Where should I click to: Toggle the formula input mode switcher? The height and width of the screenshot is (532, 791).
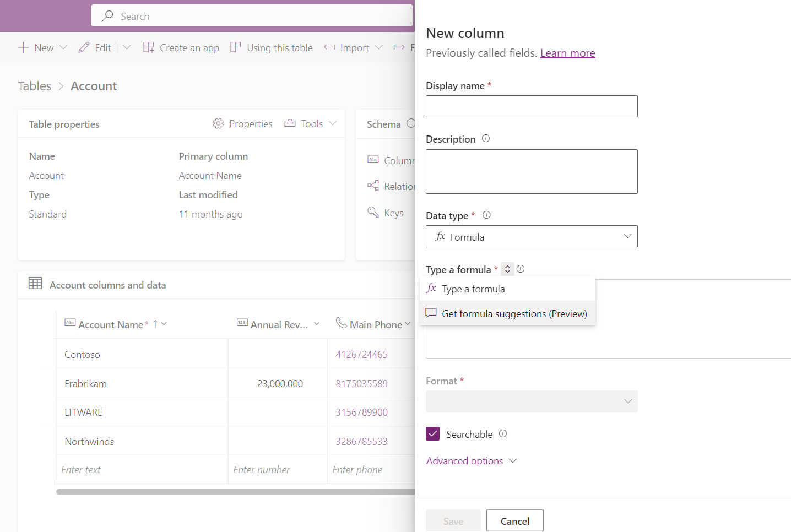pyautogui.click(x=507, y=269)
